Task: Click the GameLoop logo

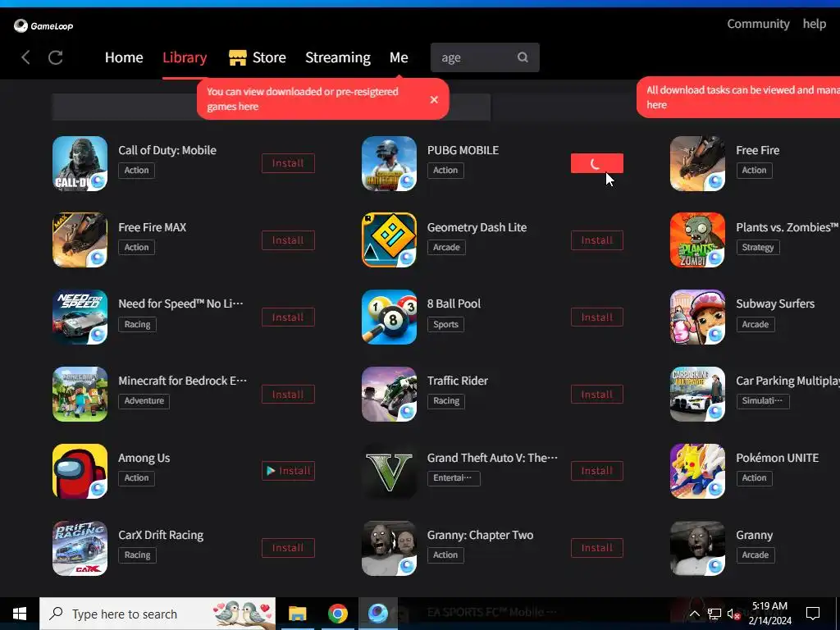Action: tap(43, 25)
